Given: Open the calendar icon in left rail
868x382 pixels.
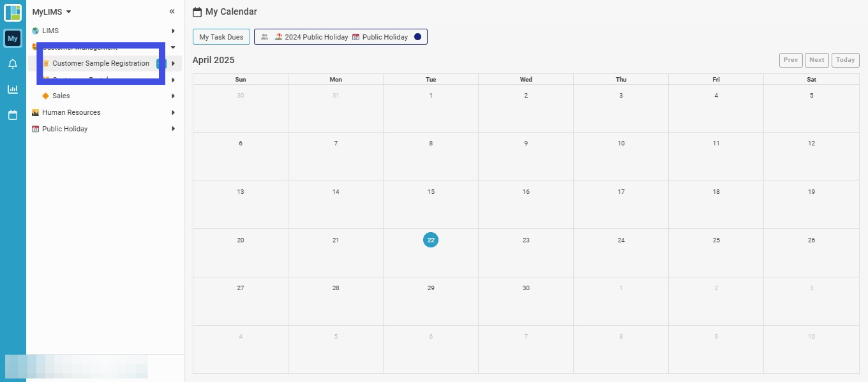Looking at the screenshot, I should click(x=13, y=115).
